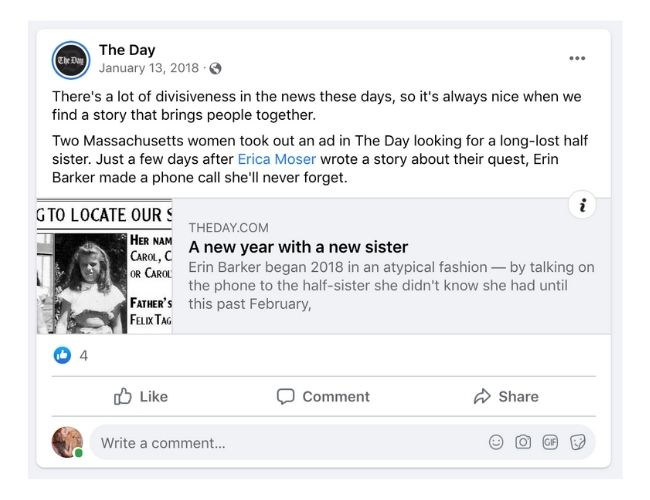Add a GIF to the comment

[550, 442]
